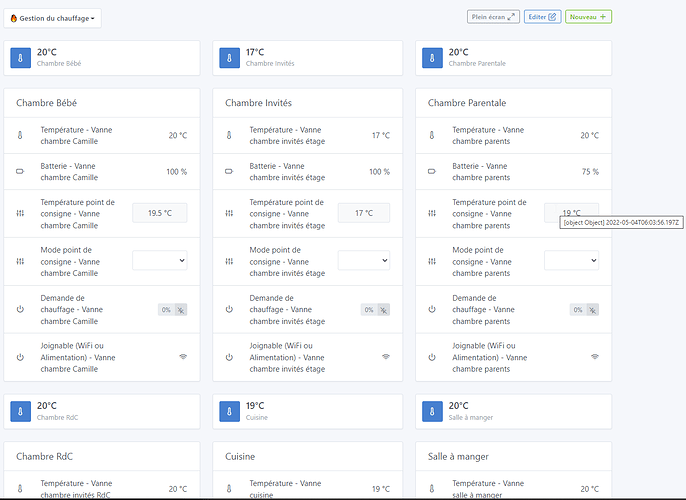686x500 pixels.
Task: Click the Plein écran button
Action: [493, 17]
